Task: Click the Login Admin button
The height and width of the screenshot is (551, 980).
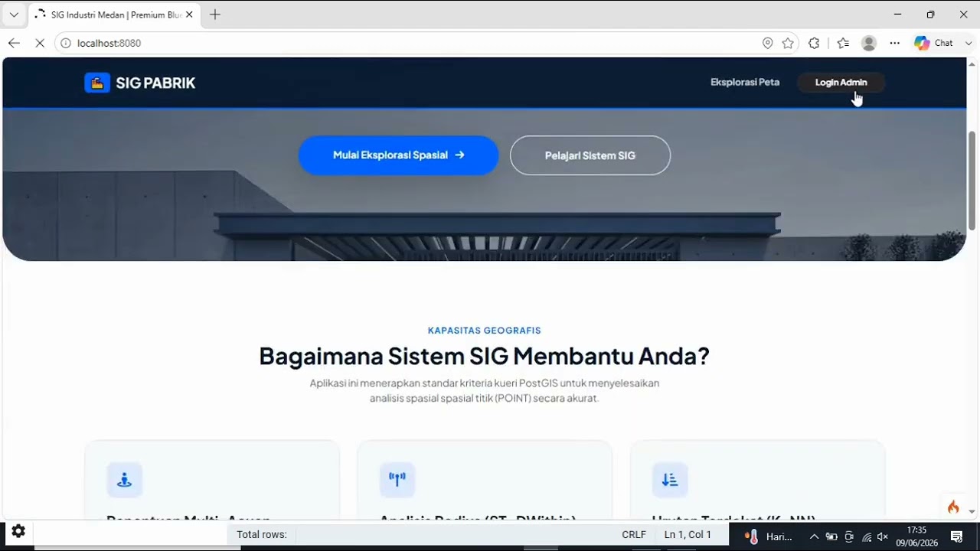Action: point(841,82)
